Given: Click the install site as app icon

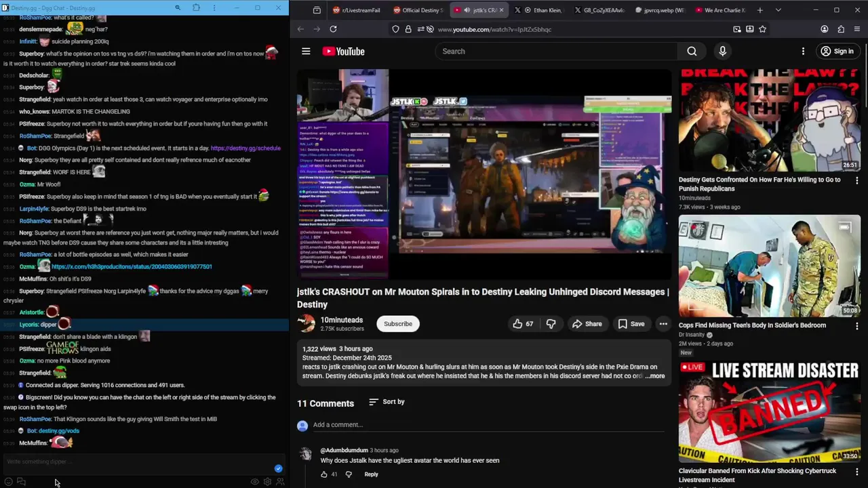Looking at the screenshot, I should [x=749, y=29].
